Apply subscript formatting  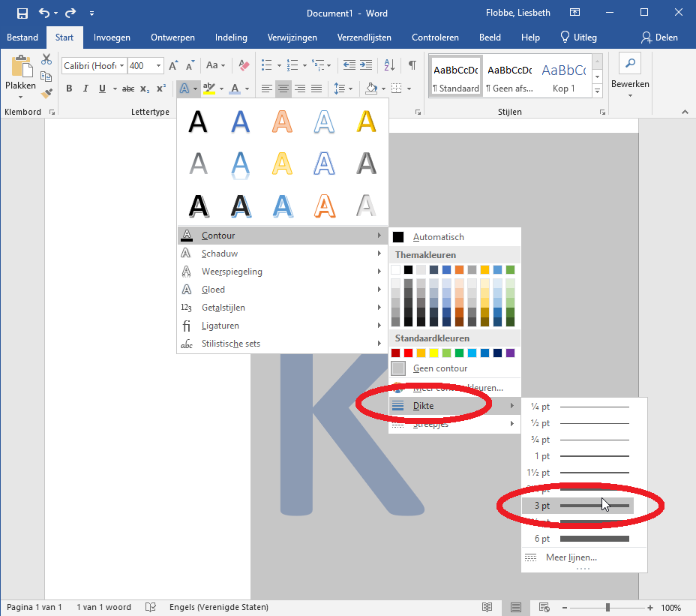145,89
